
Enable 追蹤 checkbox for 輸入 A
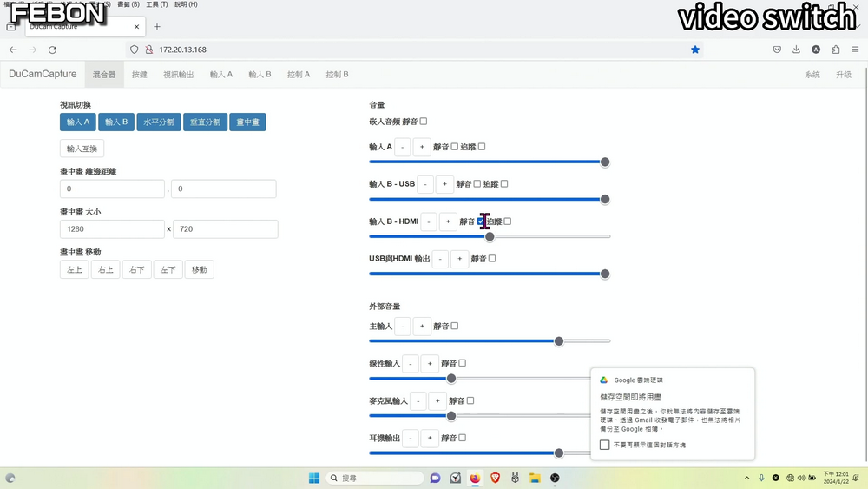point(482,147)
